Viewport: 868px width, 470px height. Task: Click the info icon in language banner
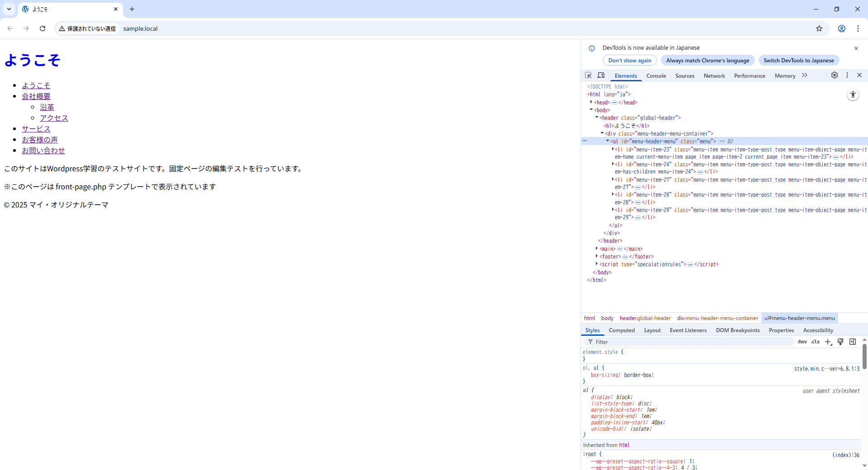(592, 48)
